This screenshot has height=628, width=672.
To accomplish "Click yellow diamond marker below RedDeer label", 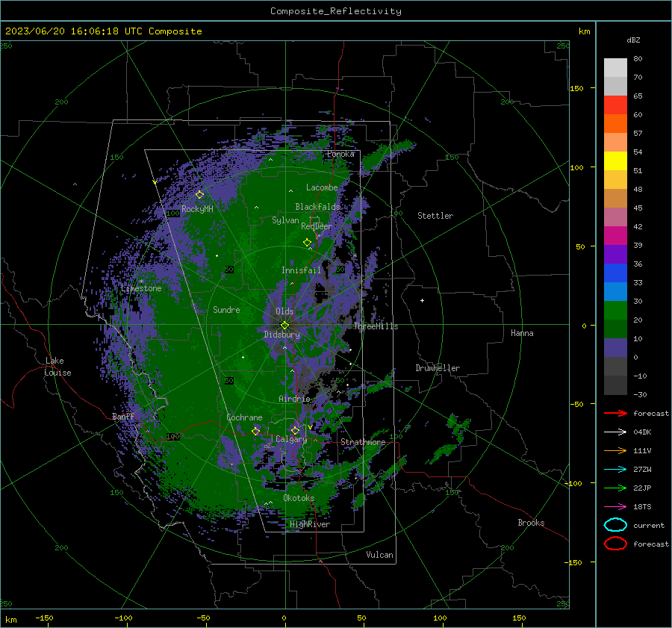I will (x=307, y=243).
